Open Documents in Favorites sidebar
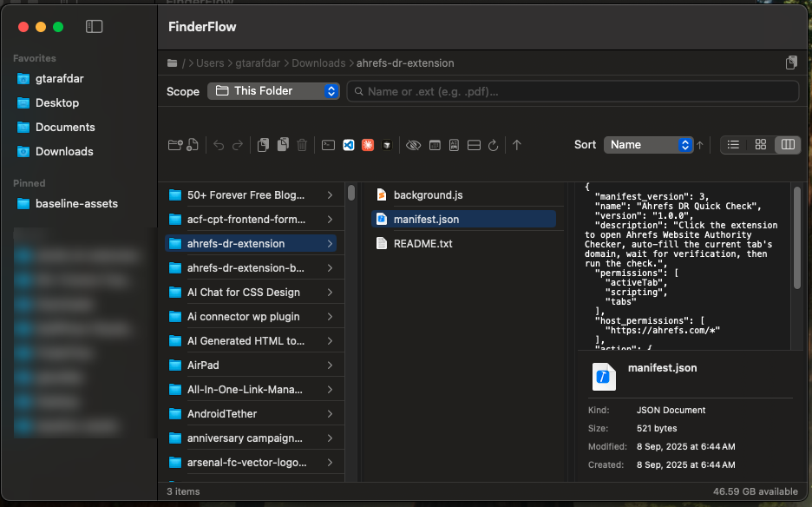Viewport: 812px width, 507px height. click(65, 128)
